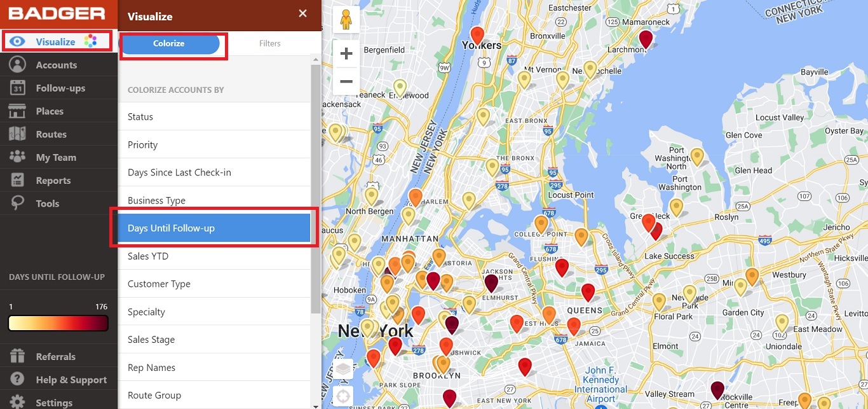Click the colorize list scrollbar thumb
The height and width of the screenshot is (409, 868).
click(x=315, y=188)
